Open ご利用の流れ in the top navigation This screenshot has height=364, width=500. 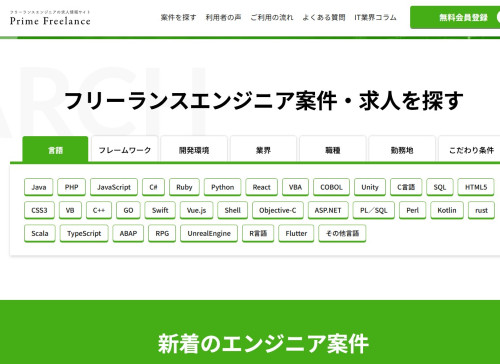click(x=272, y=17)
